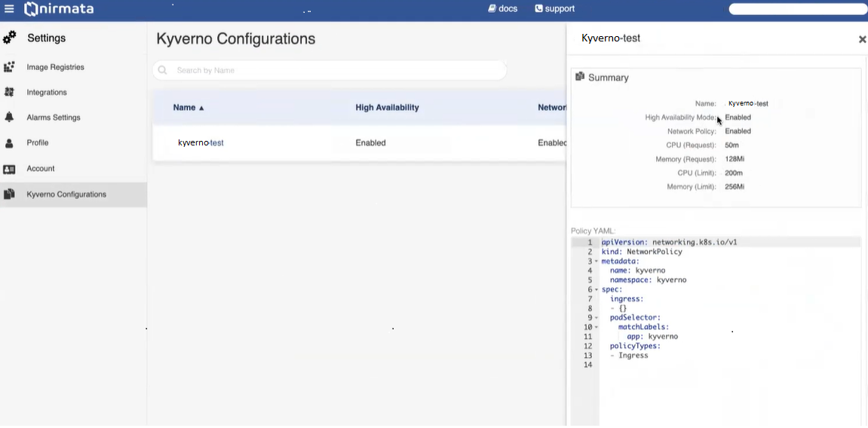868x428 pixels.
Task: Collapse the spec block fold arrow
Action: [x=597, y=290]
